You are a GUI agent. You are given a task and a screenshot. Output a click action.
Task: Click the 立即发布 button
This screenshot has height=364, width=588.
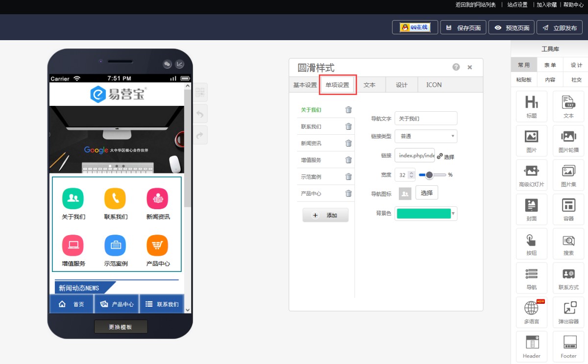560,27
